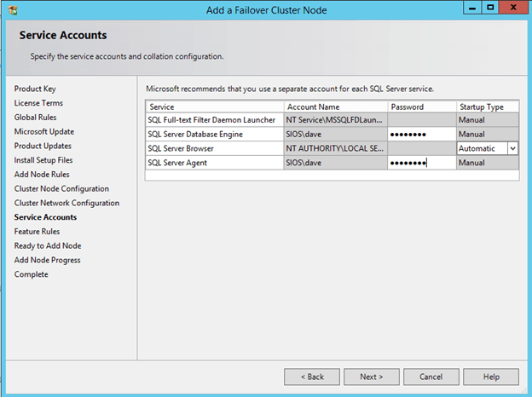Image resolution: width=532 pixels, height=397 pixels.
Task: Select the License Terms step
Action: (38, 103)
